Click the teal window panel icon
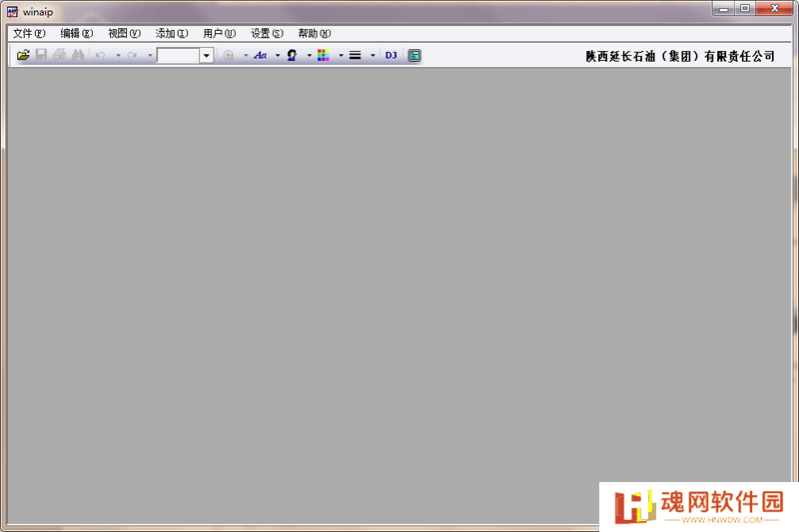The height and width of the screenshot is (532, 799). [414, 55]
